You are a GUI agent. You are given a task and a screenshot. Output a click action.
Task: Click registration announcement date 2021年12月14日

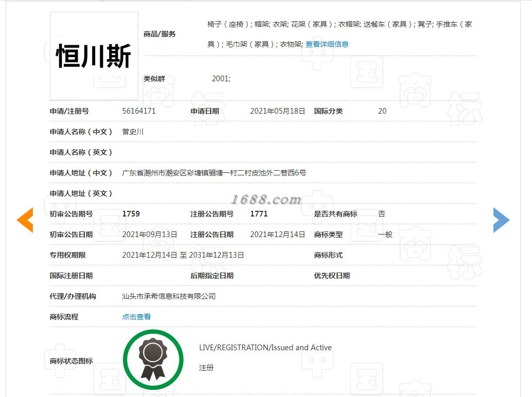pyautogui.click(x=278, y=234)
